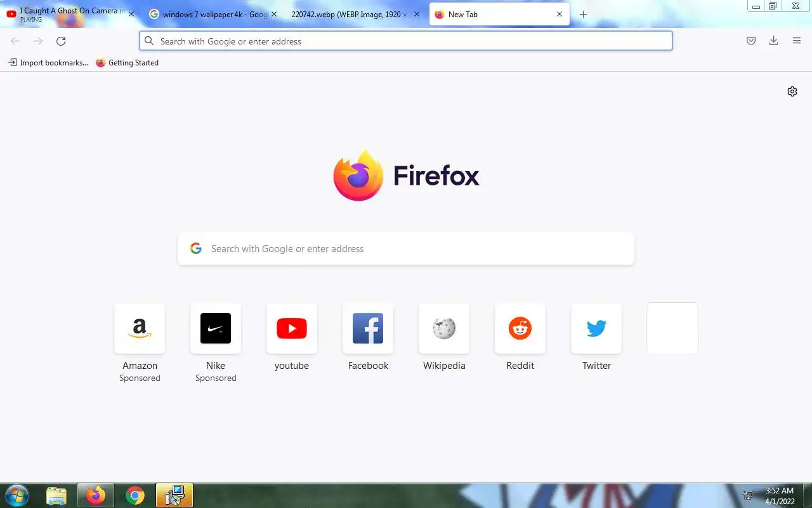Close the New Tab tab
The width and height of the screenshot is (812, 508).
tap(560, 14)
